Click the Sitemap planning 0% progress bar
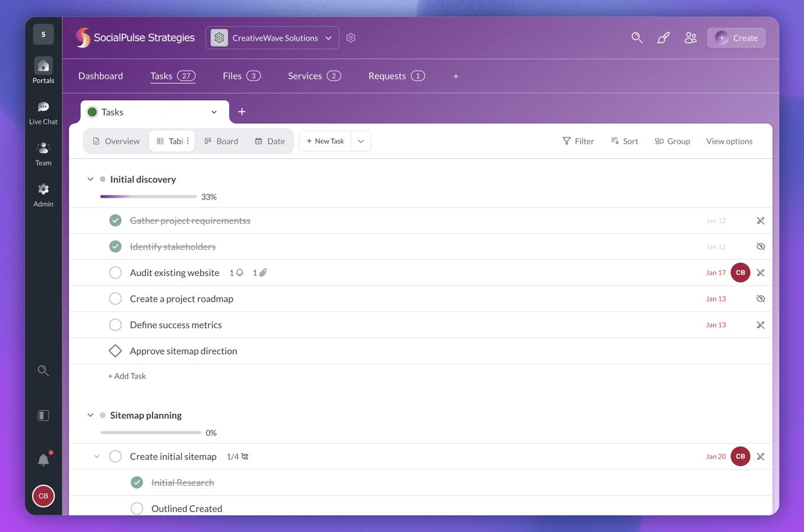Screen dimensions: 804x532 [151, 433]
